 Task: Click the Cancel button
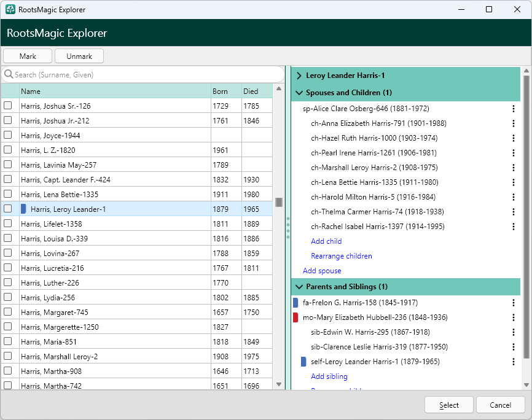tap(500, 405)
